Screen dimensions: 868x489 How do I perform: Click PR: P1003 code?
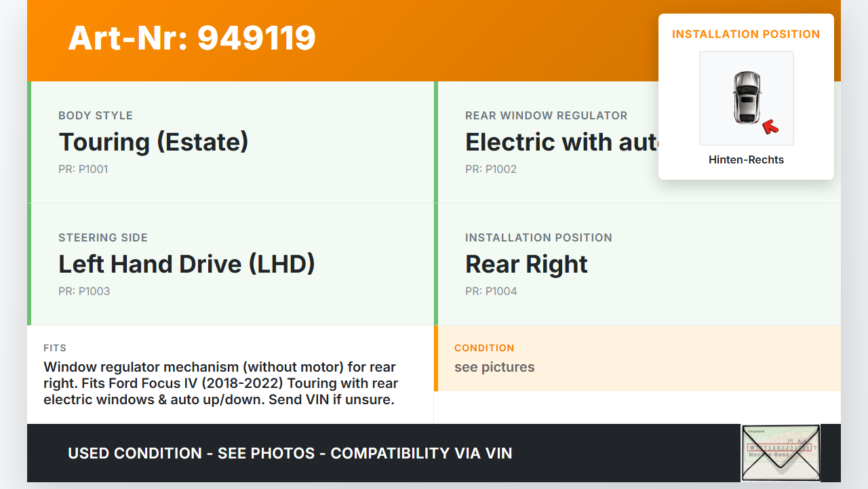pos(84,292)
